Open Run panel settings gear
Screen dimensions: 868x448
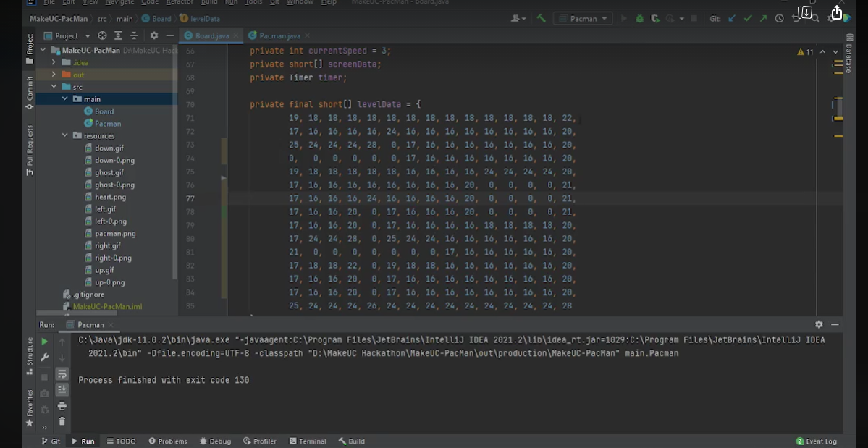tap(819, 325)
